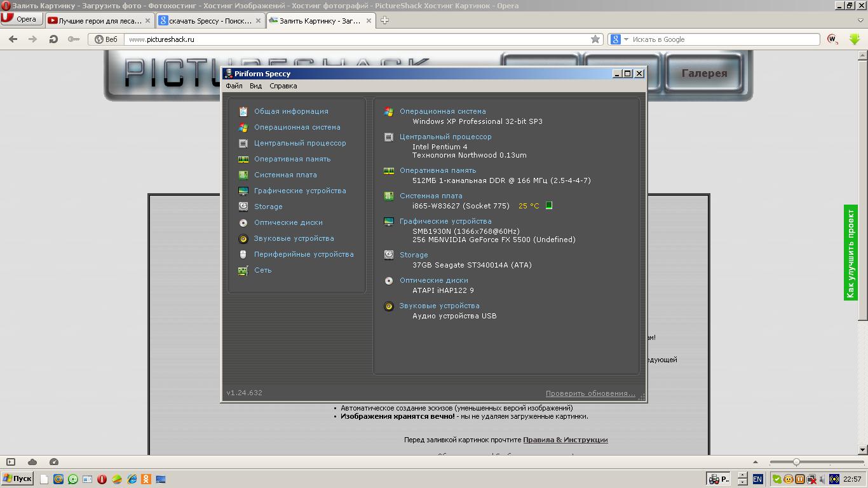This screenshot has width=868, height=488.
Task: Click the Opera Link cloud icon
Action: [32, 462]
